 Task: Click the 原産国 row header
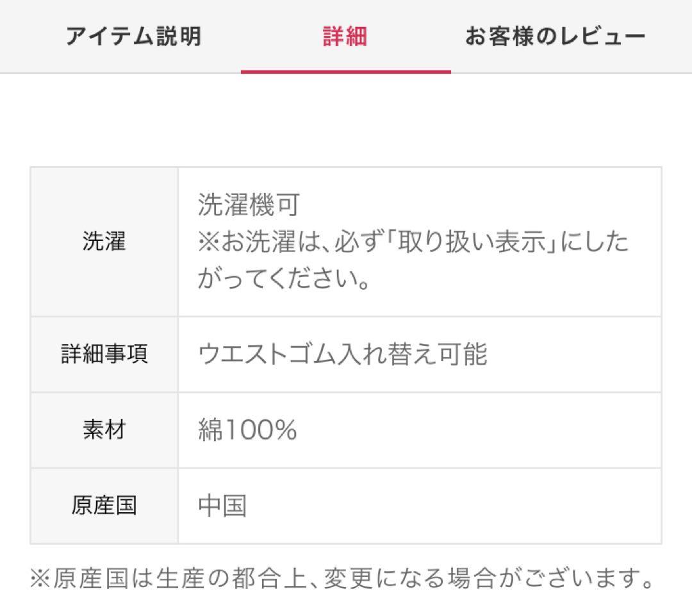coord(103,506)
